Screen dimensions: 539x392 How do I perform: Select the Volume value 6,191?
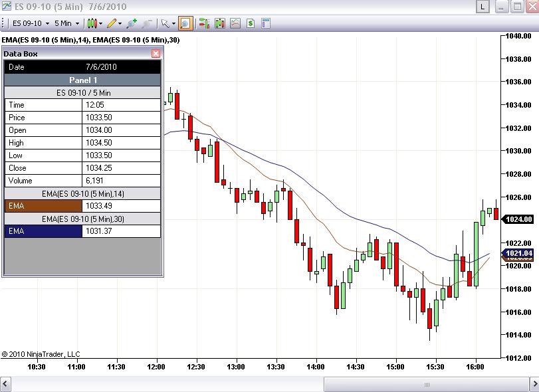[94, 181]
